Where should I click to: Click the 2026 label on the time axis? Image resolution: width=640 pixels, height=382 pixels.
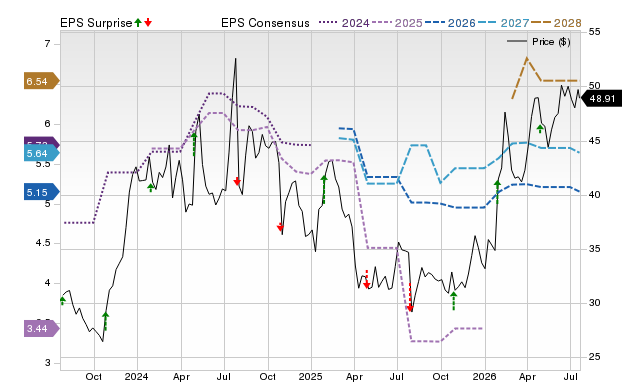[484, 376]
